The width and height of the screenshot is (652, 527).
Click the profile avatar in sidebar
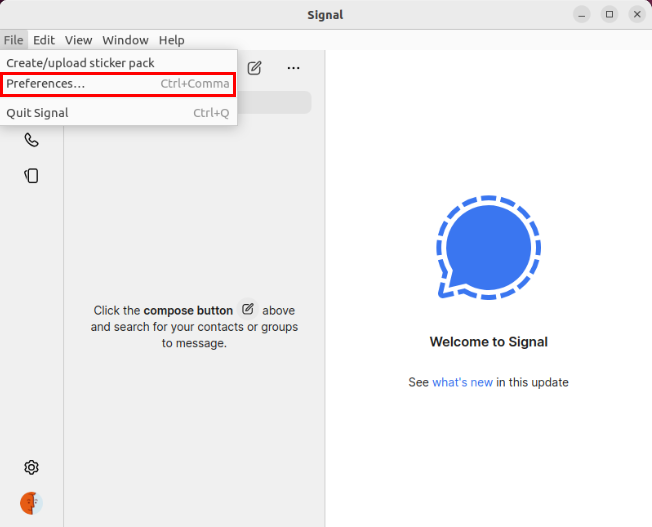(x=31, y=503)
